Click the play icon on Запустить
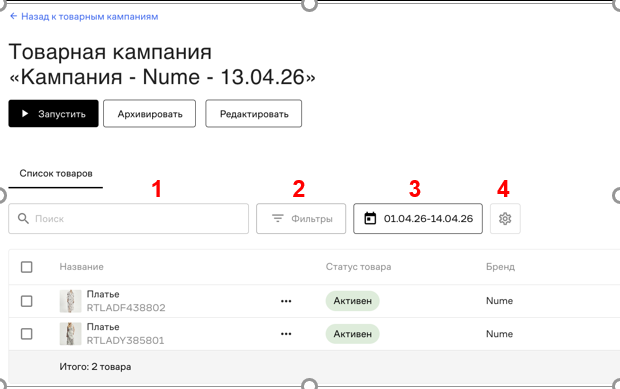 [25, 114]
